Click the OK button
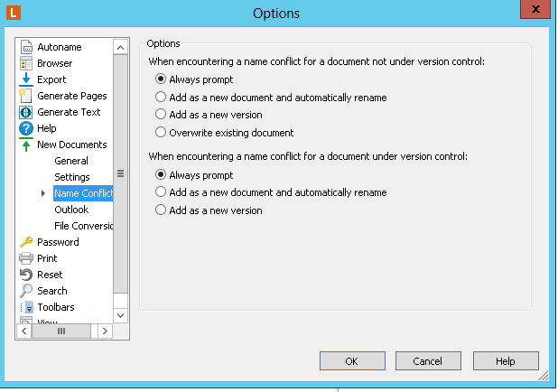Screen dimensions: 558x392 (352, 361)
